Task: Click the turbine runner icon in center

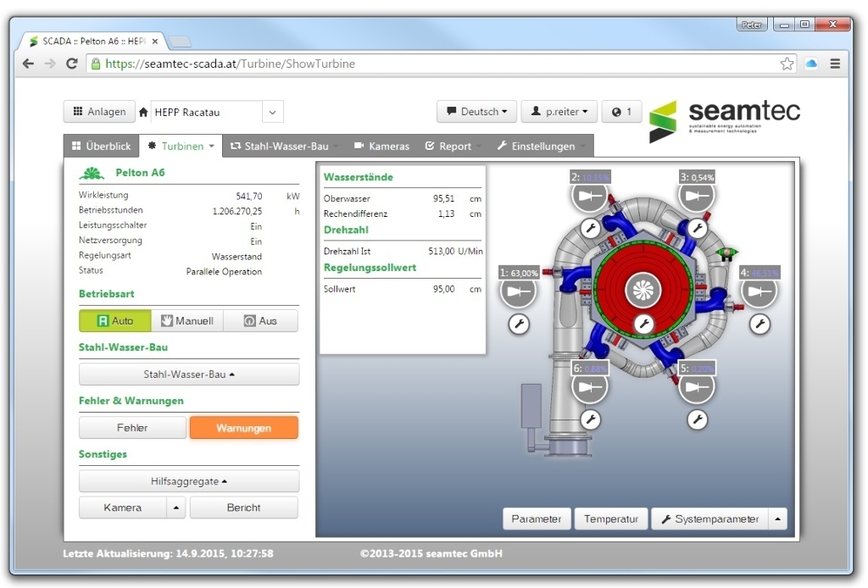Action: coord(643,291)
